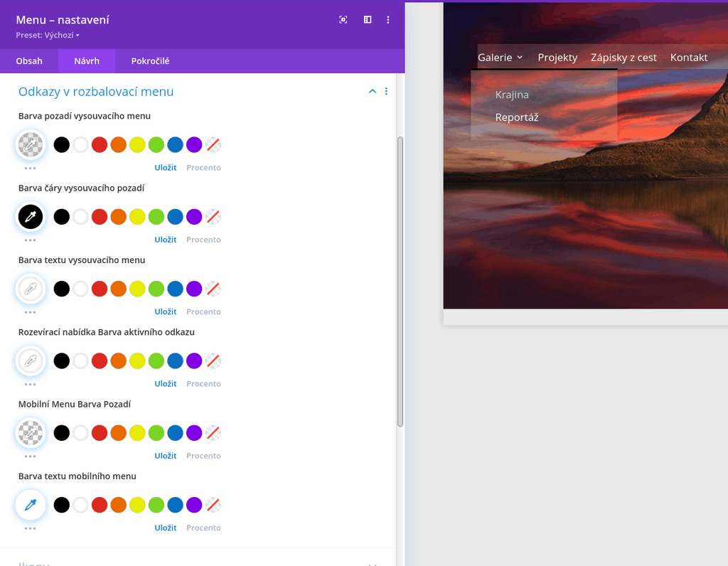The width and height of the screenshot is (728, 566).
Task: Pick white swatch for Barva čáry vysouvacího pozadí
Action: [81, 217]
